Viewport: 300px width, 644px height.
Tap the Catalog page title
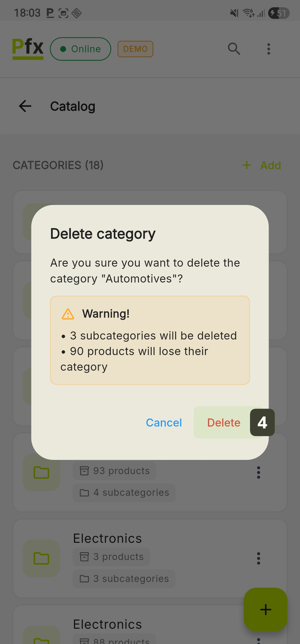point(73,106)
